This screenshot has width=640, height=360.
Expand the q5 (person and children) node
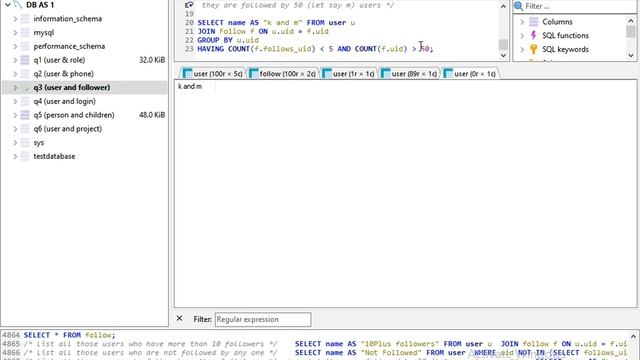tap(15, 115)
